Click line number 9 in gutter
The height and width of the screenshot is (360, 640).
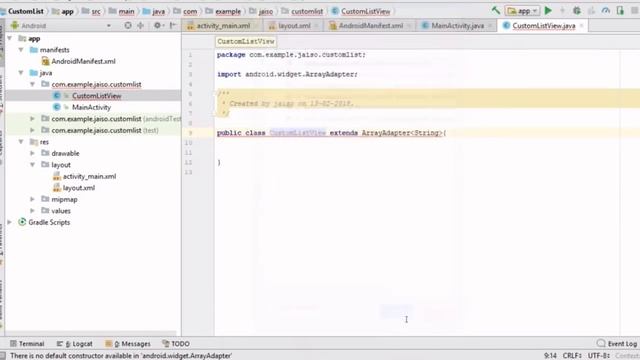coord(190,133)
